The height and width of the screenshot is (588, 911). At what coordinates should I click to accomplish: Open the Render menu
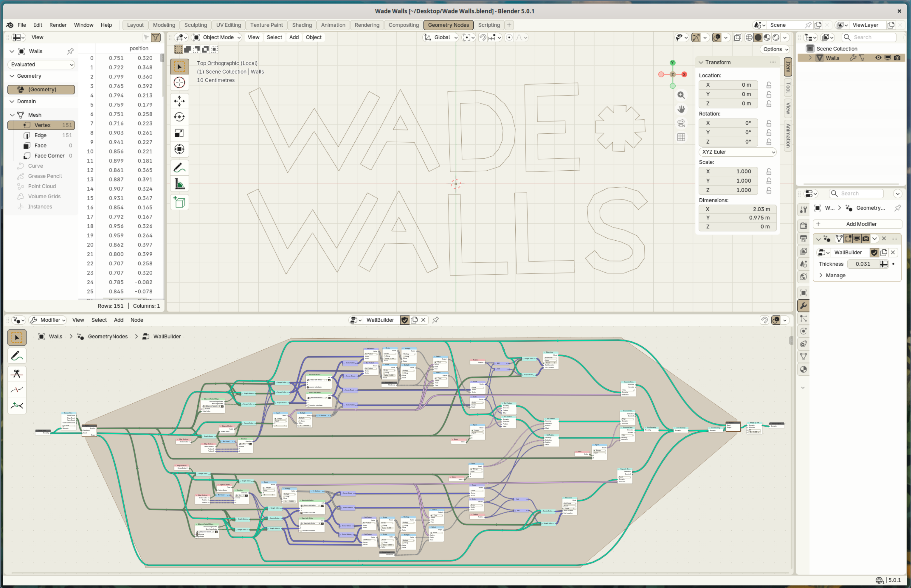[x=58, y=25]
